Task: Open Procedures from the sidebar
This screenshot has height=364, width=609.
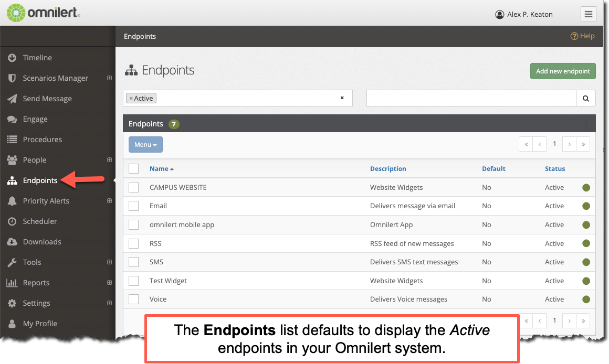Action: click(x=43, y=140)
